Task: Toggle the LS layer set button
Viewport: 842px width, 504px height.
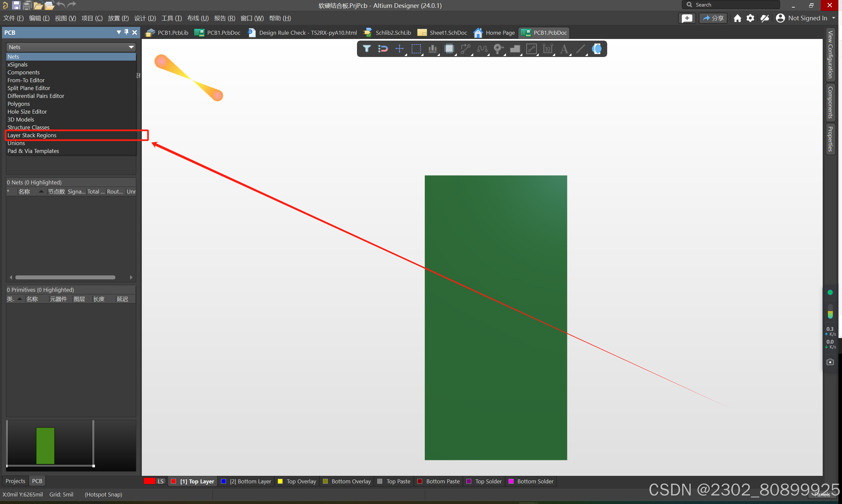Action: click(160, 481)
